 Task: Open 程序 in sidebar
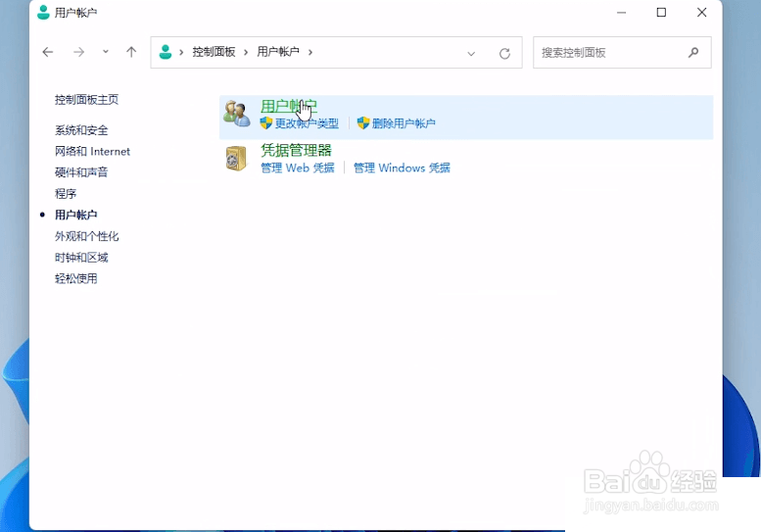[x=66, y=194]
